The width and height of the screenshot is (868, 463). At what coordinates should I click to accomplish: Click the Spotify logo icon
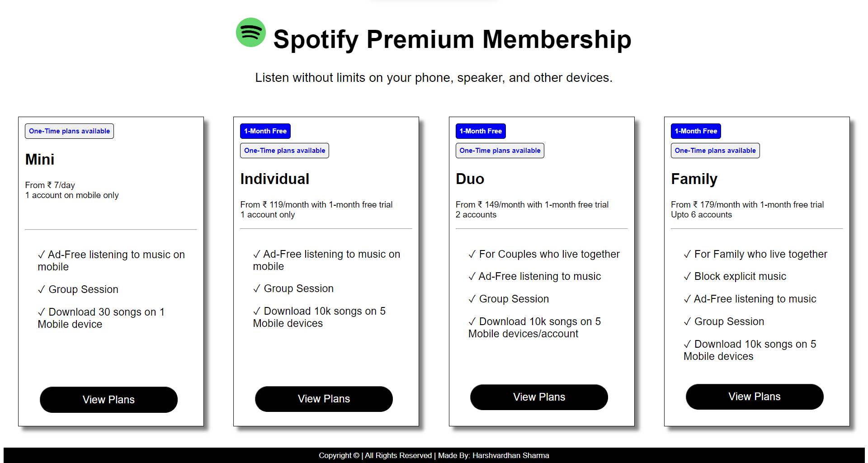(251, 33)
